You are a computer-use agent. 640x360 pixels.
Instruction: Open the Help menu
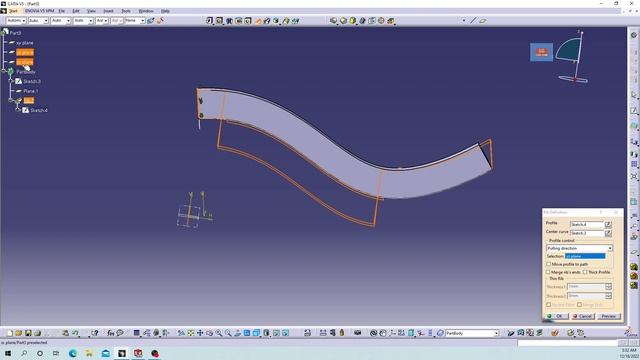point(165,11)
